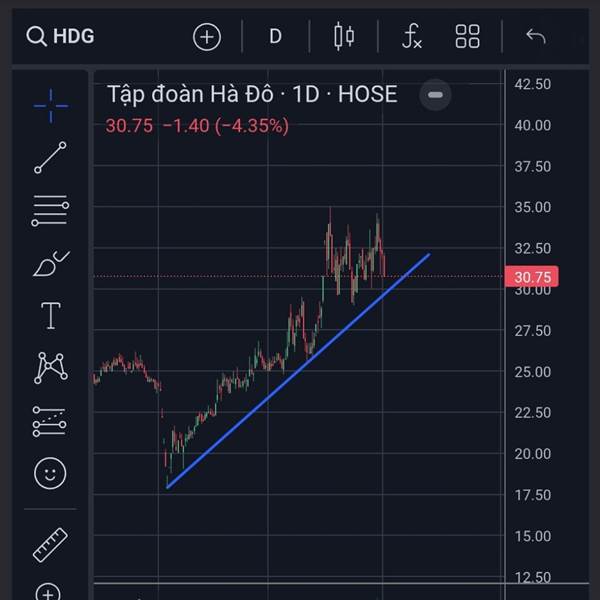Click the 20.00 price axis label
The height and width of the screenshot is (600, 600).
[533, 454]
